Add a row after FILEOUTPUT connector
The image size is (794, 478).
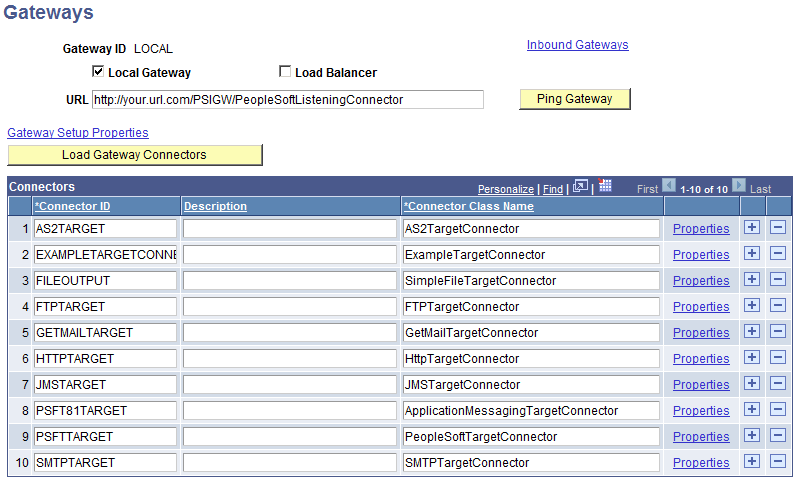click(752, 280)
